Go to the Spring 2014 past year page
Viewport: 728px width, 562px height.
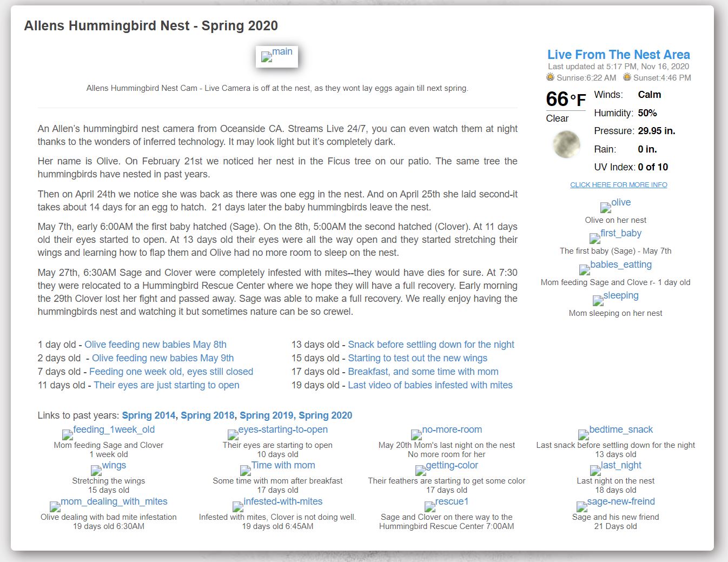tap(149, 415)
